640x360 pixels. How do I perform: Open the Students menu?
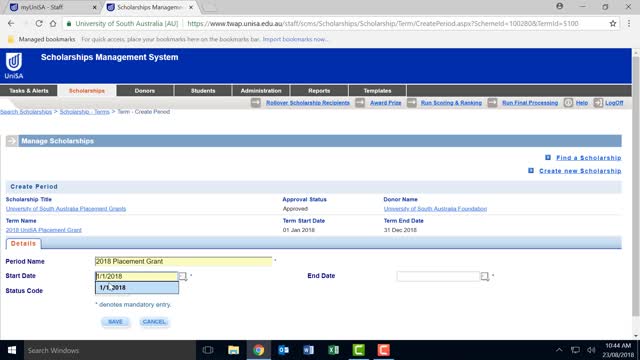203,91
